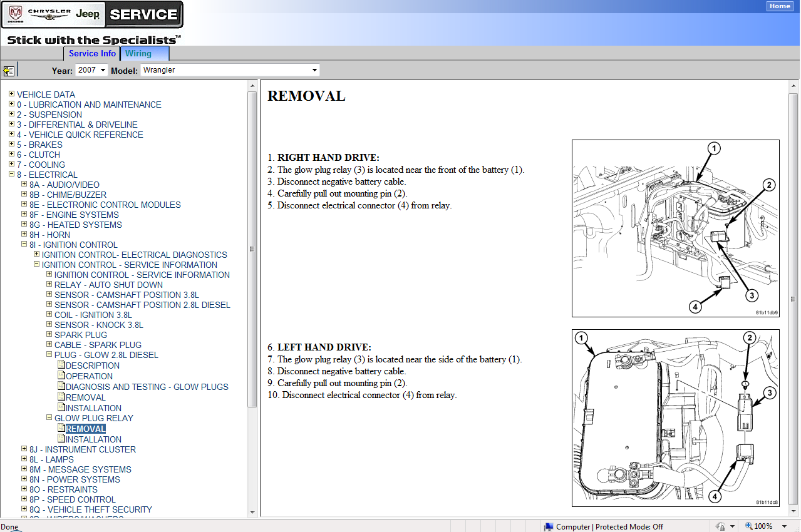The height and width of the screenshot is (532, 801).
Task: Open the Year dropdown showing 2007
Action: tap(91, 70)
